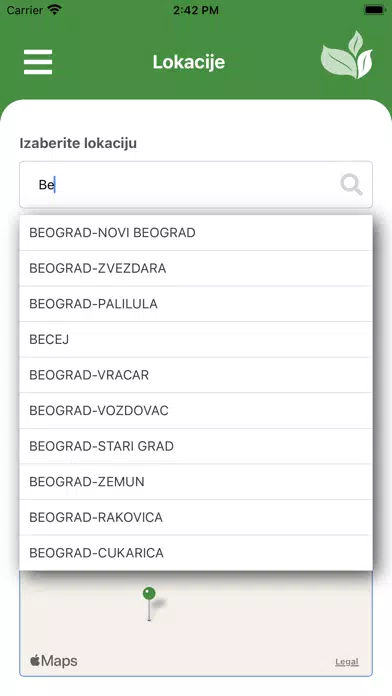
Task: Choose BEOGRAD-ZEMUN from dropdown
Action: tap(196, 482)
